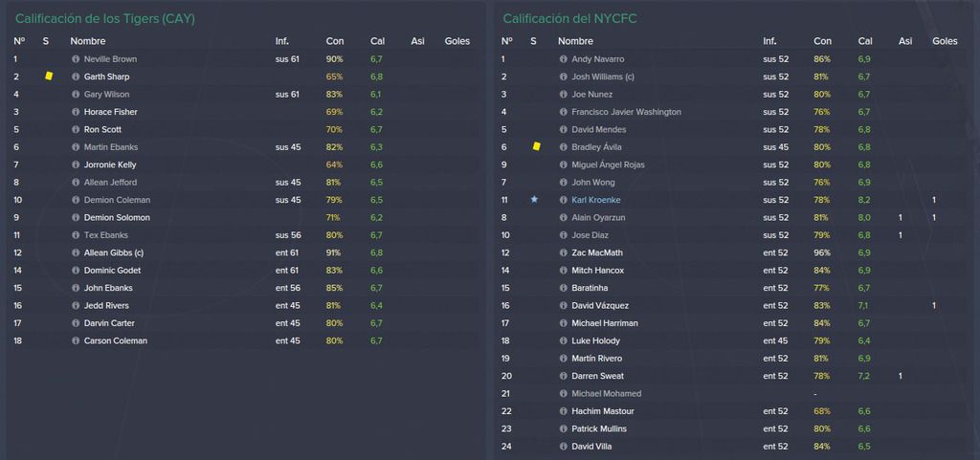Viewport: 980px width, 460px height.
Task: Click info icon beside Garth Sharp
Action: coord(76,77)
